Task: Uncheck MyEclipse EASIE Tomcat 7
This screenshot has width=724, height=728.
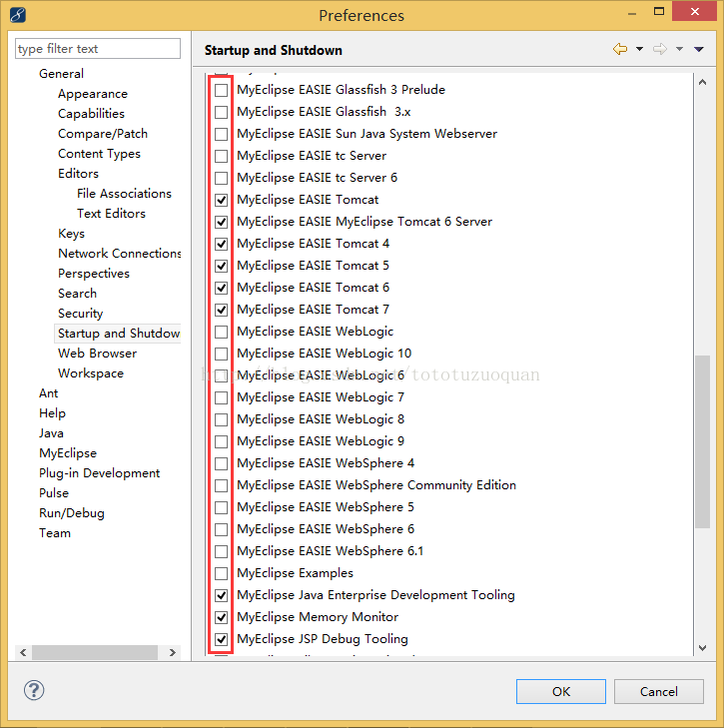Action: [x=222, y=310]
